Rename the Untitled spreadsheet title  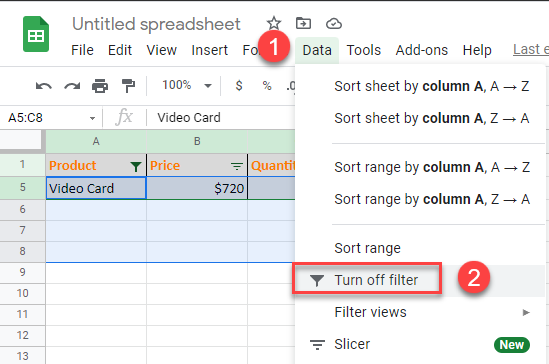point(156,24)
